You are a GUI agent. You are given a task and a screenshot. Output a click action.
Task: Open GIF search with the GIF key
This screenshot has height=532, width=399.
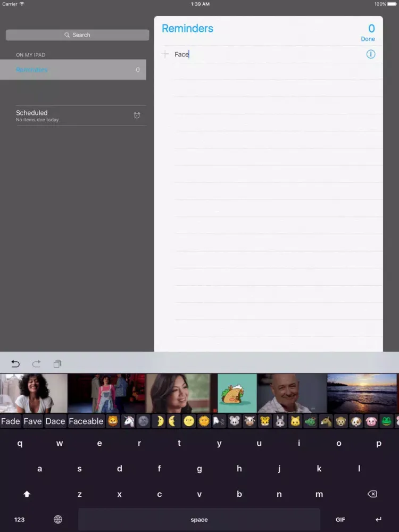340,519
